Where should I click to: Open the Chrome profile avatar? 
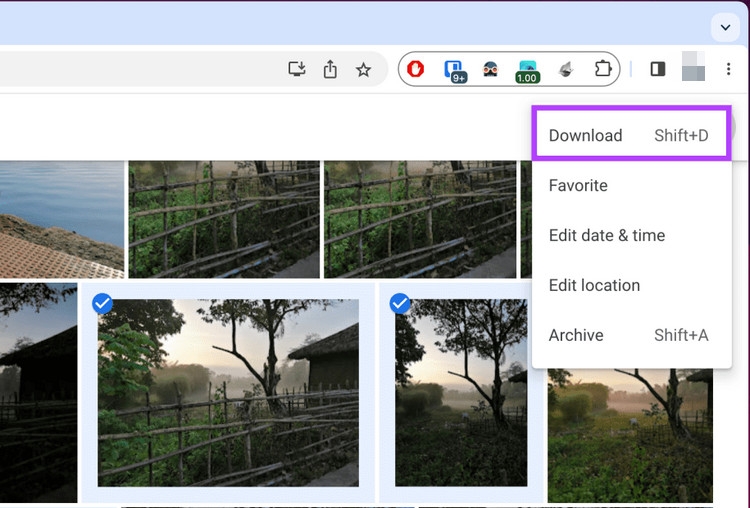tap(693, 66)
